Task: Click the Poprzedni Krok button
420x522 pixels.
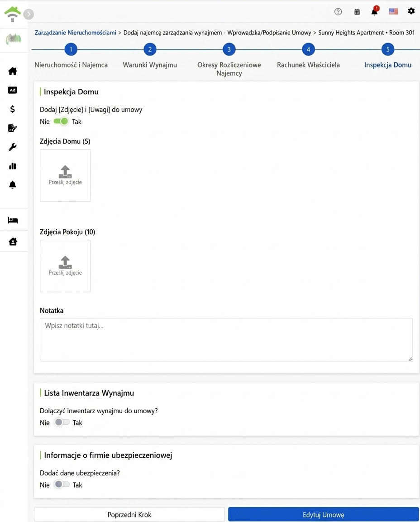Action: coord(129,514)
